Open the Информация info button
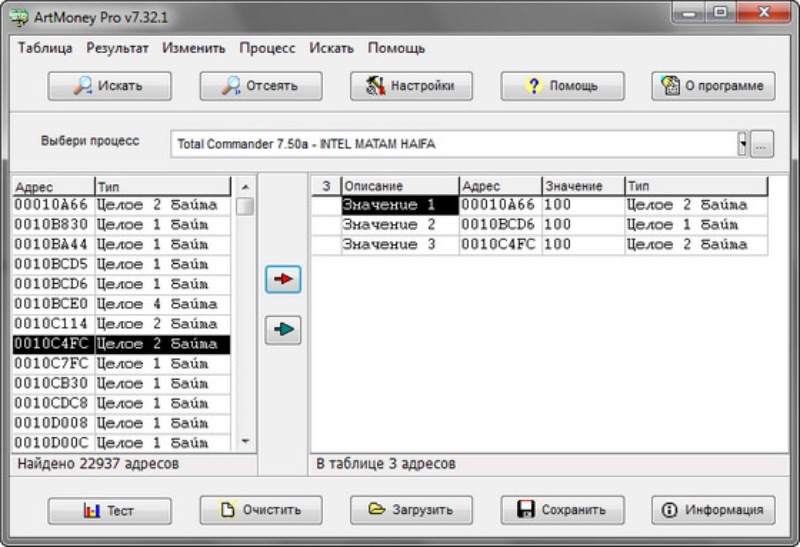Screen dimensions: 800x547 713,510
